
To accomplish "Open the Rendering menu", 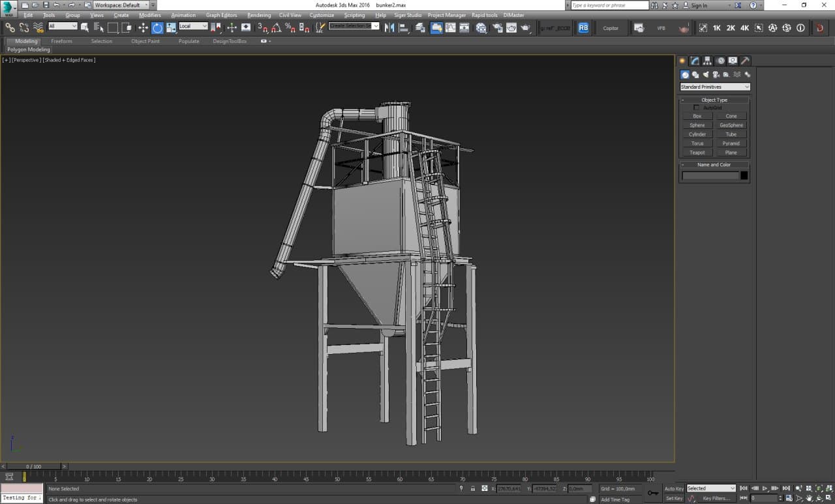I will click(x=258, y=15).
